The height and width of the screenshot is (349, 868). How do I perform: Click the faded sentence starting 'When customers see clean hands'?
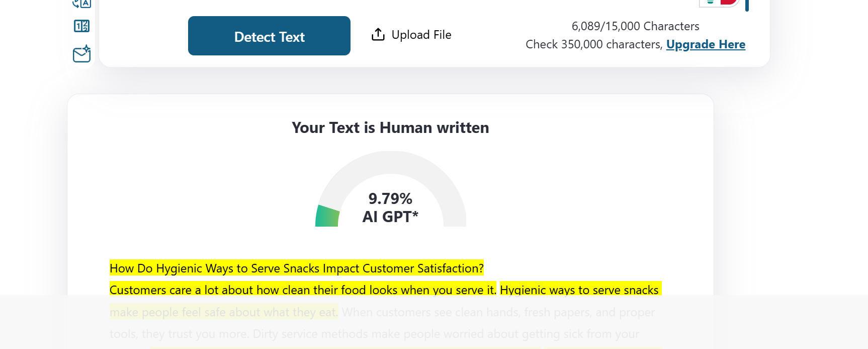click(498, 312)
